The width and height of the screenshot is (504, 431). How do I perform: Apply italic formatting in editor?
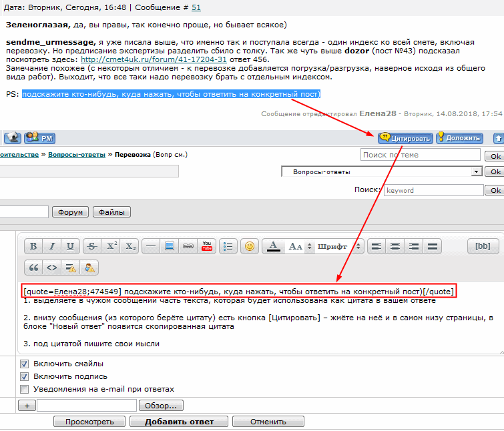(52, 246)
